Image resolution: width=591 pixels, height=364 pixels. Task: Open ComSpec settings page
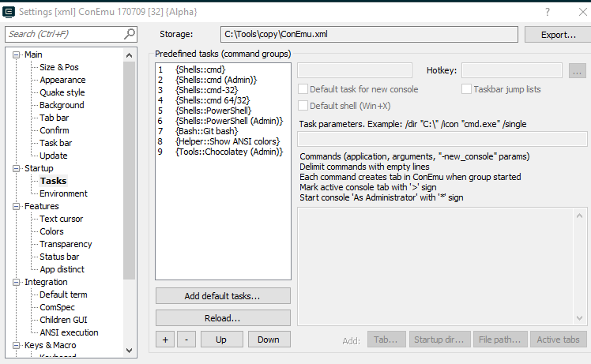coord(58,307)
